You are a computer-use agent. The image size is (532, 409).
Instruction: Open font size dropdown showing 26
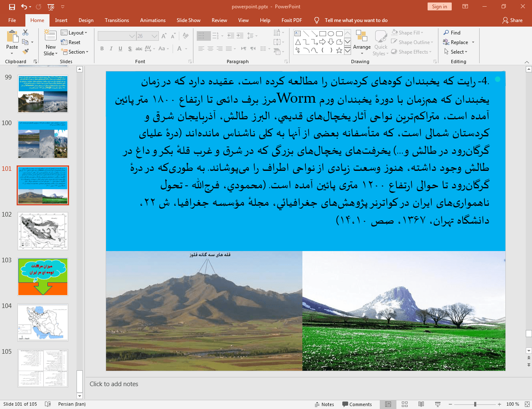click(x=155, y=36)
